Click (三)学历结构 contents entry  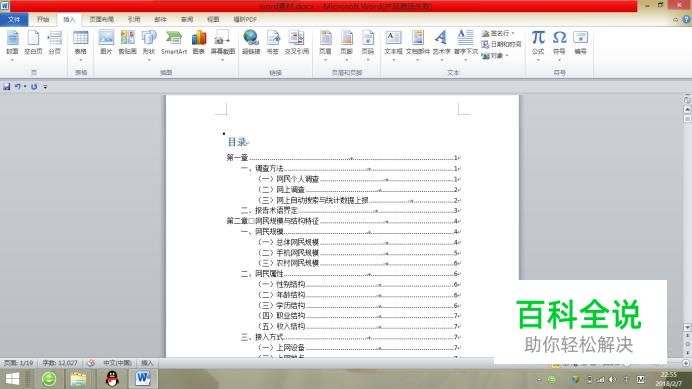(359, 305)
